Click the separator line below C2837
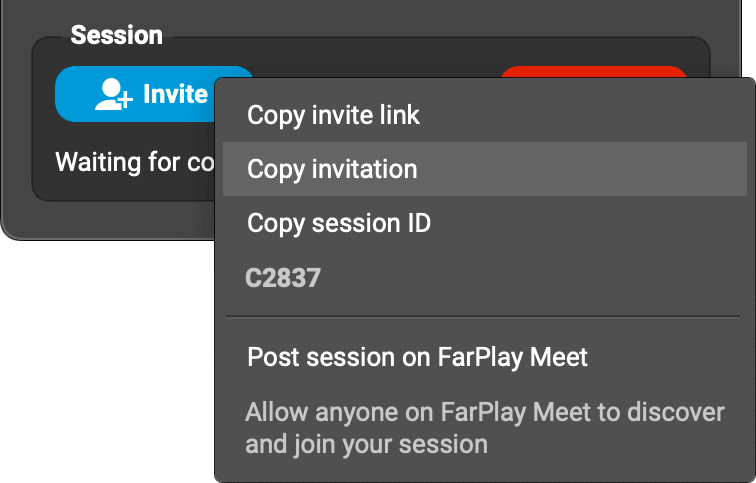Screen dimensions: 756x483 (x=482, y=317)
